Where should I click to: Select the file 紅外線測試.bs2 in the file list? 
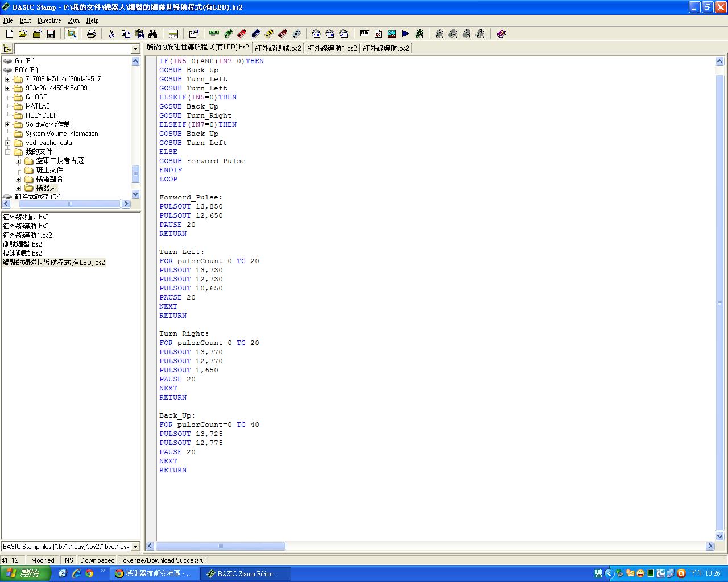click(x=26, y=217)
